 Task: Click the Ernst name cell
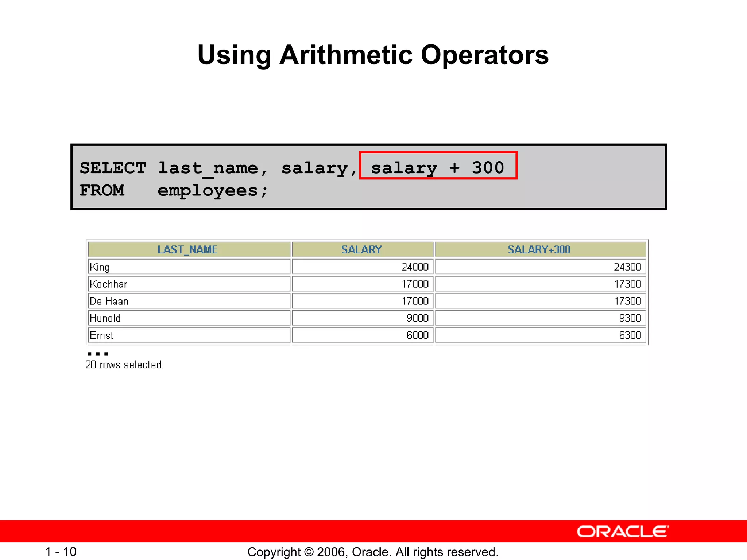101,335
